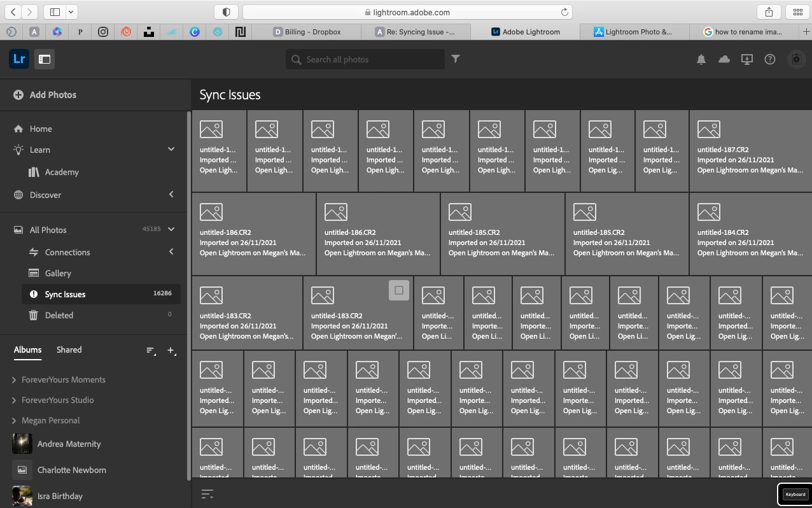Select the untitled-187.CR2 thumbnail
The width and height of the screenshot is (812, 508).
pyautogui.click(x=750, y=151)
